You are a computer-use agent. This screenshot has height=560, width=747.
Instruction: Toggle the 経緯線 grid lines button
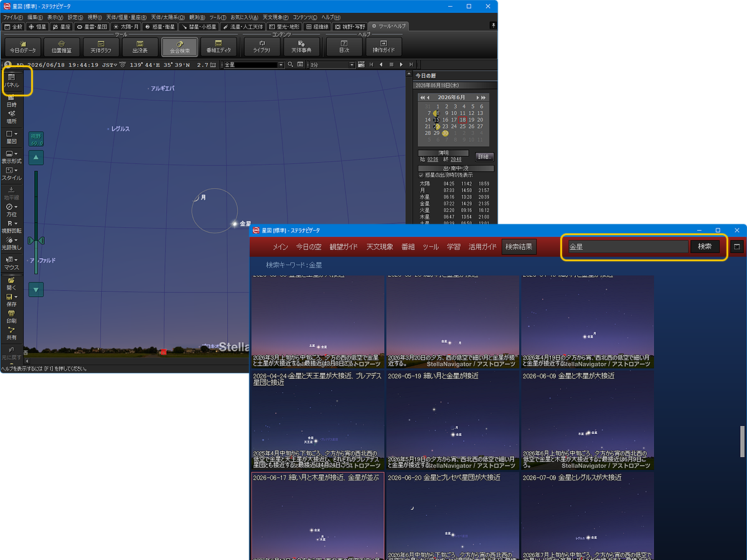tap(317, 27)
